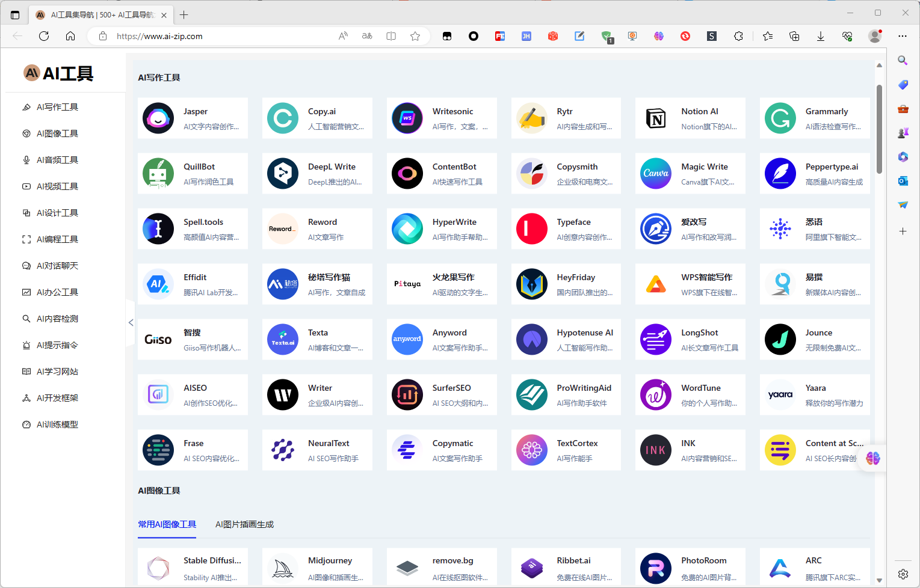Open the tab actions menu button
Screen dimensions: 920x588
tap(15, 14)
